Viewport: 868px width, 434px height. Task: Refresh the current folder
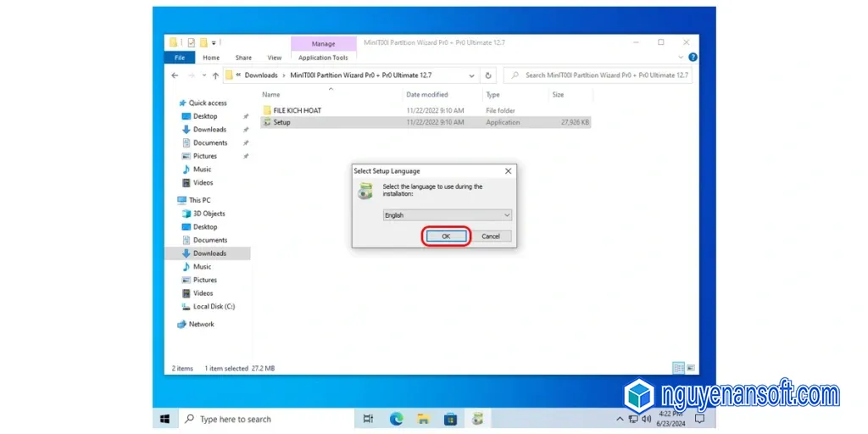click(x=488, y=75)
